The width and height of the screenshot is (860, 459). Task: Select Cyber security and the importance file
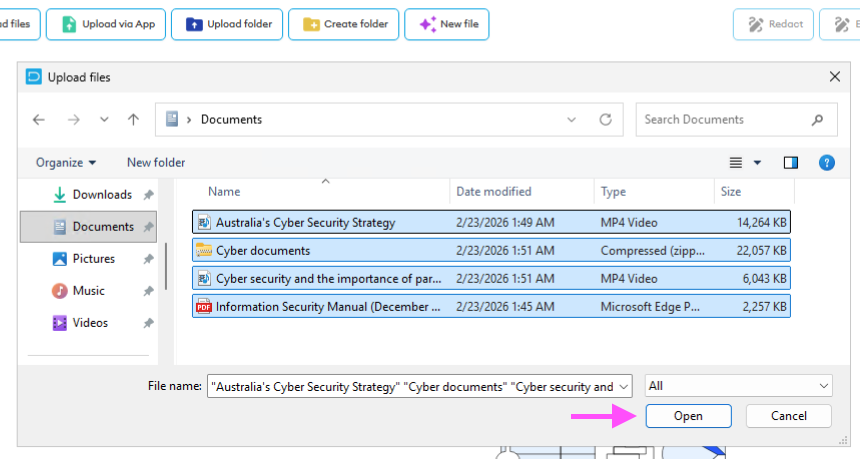coord(491,279)
